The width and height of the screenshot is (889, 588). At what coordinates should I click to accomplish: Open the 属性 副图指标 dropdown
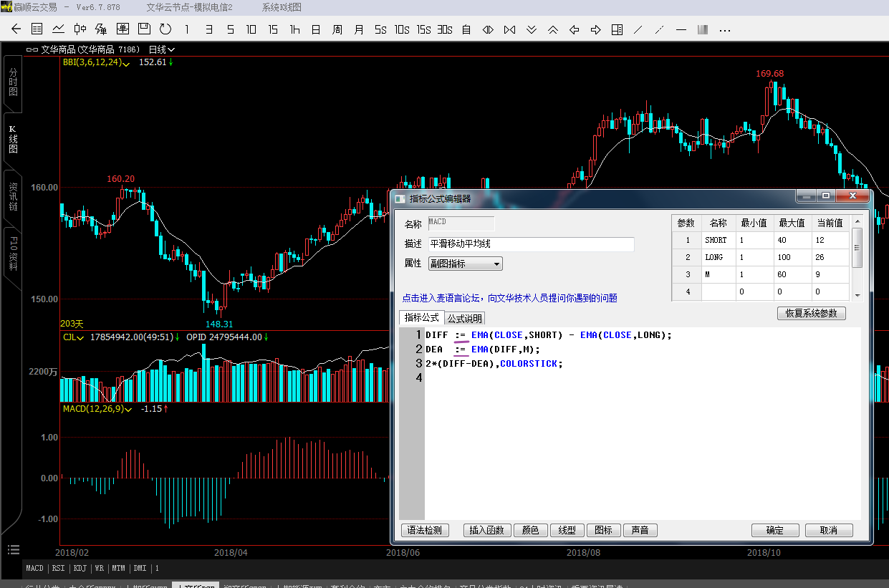[465, 264]
